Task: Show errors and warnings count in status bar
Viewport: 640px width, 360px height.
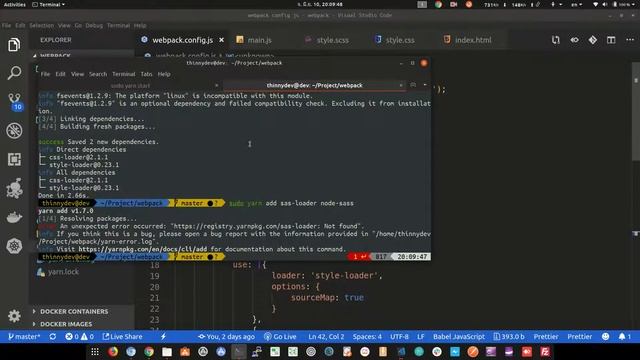Action: point(80,337)
